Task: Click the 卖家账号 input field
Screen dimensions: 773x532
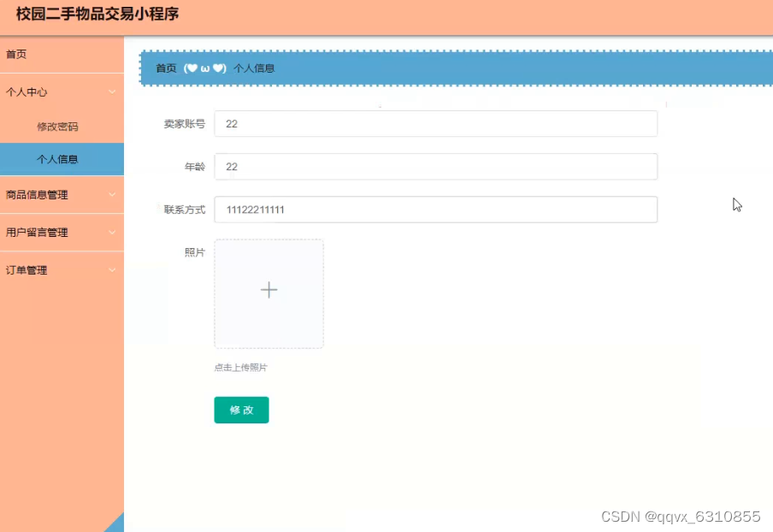Action: [435, 123]
